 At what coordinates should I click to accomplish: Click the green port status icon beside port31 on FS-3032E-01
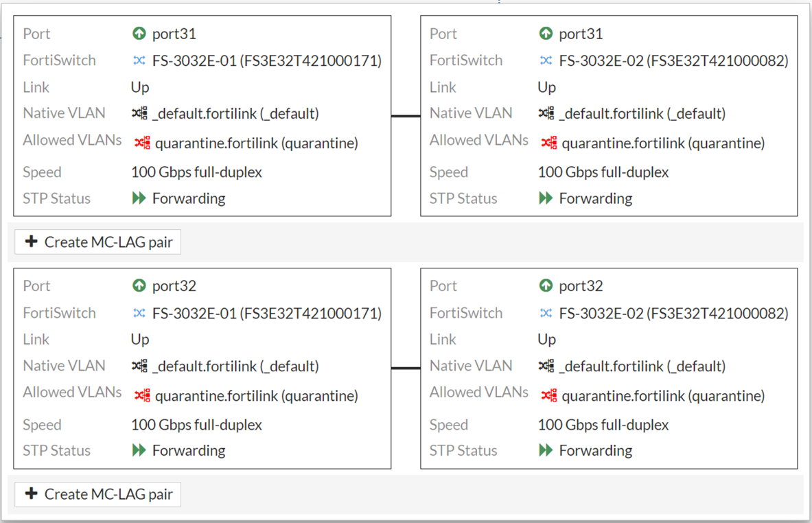139,33
